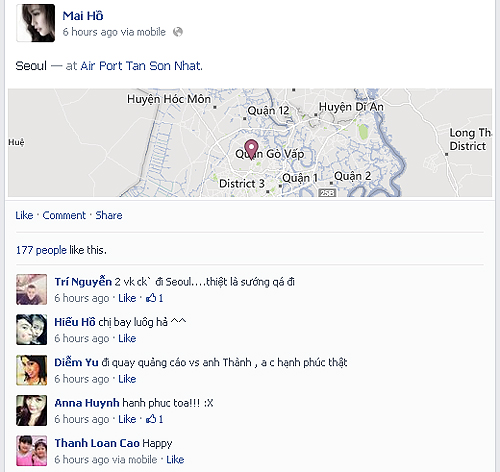
Task: Click thumbs-up count on Anna Huynh's comment
Action: 155,419
